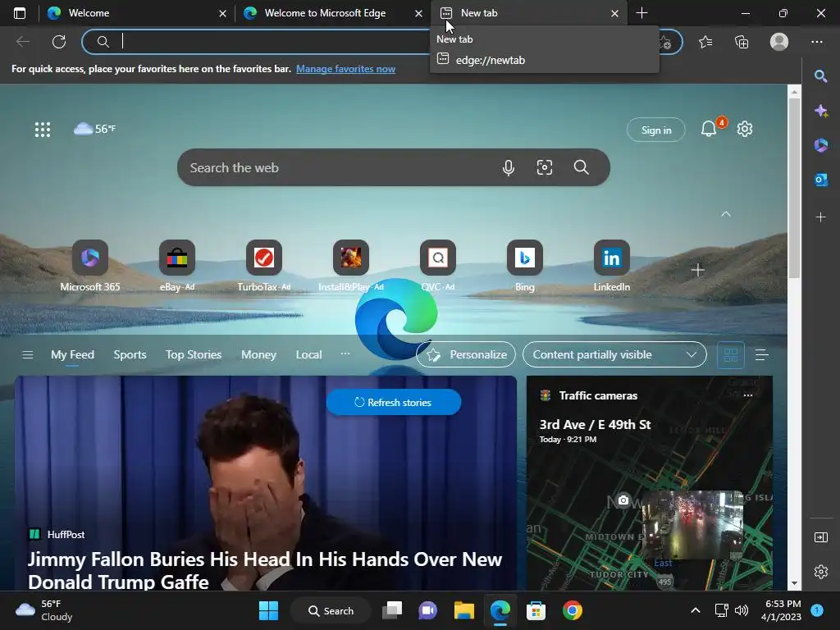Open sidebar Discover sparkle icon

click(x=820, y=111)
